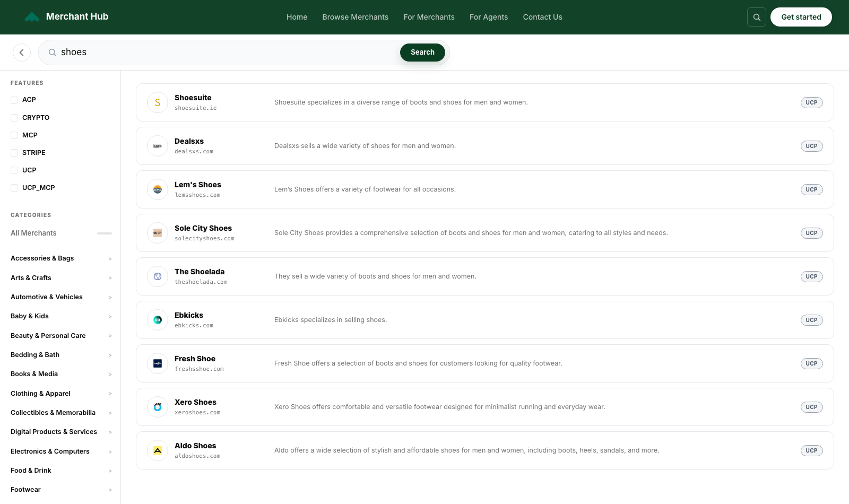This screenshot has width=849, height=504.
Task: Open the Home nav item
Action: 297,17
